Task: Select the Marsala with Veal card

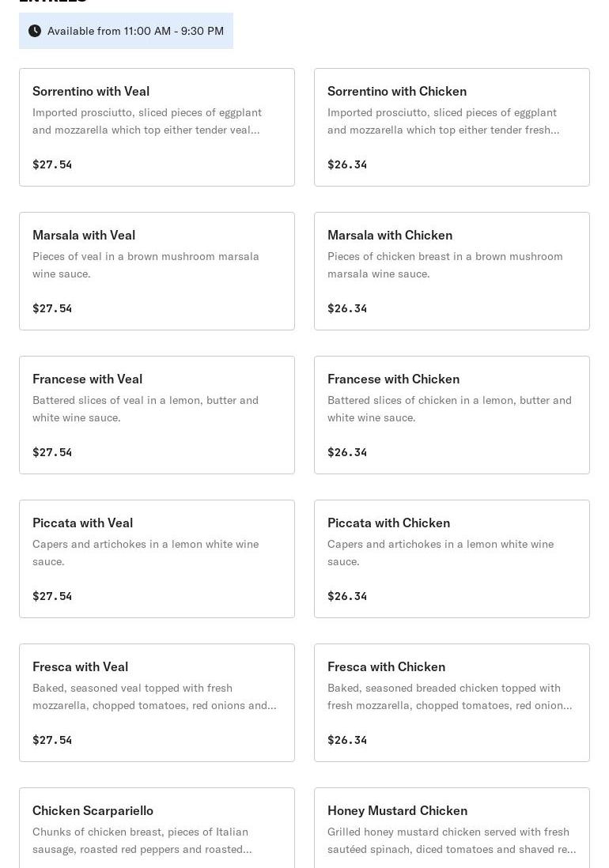Action: pyautogui.click(x=157, y=271)
